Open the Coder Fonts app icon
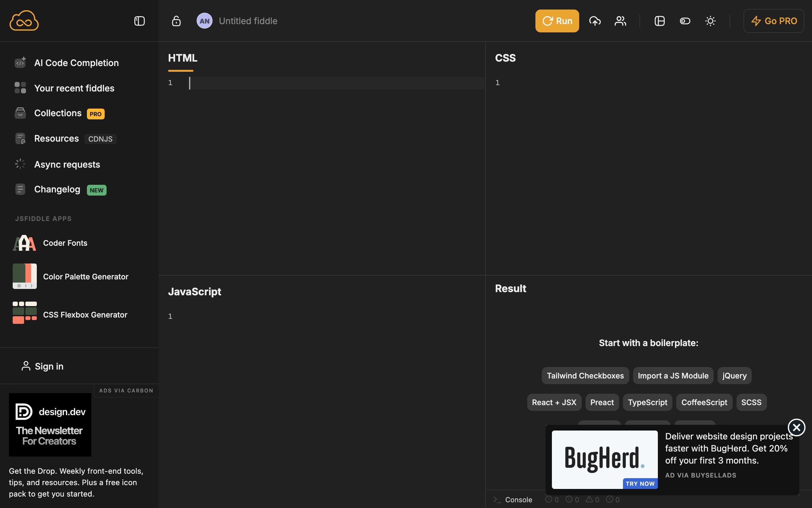The height and width of the screenshot is (508, 812). click(24, 243)
